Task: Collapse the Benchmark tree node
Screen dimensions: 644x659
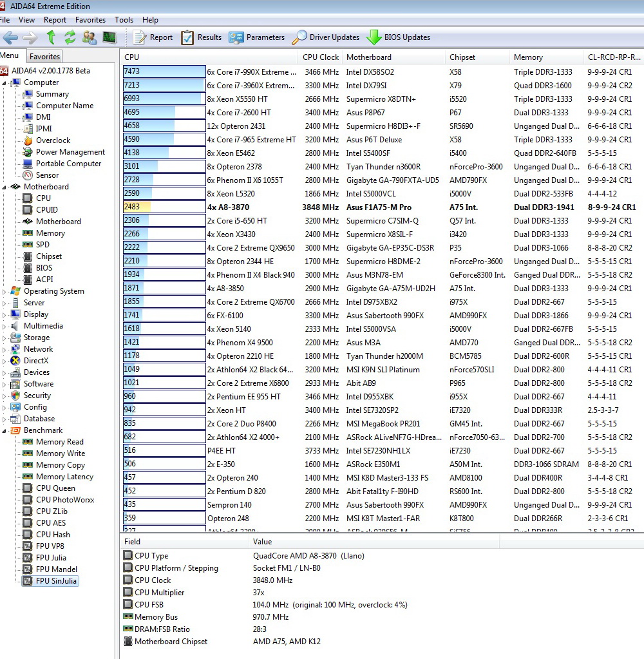Action: [x=5, y=431]
